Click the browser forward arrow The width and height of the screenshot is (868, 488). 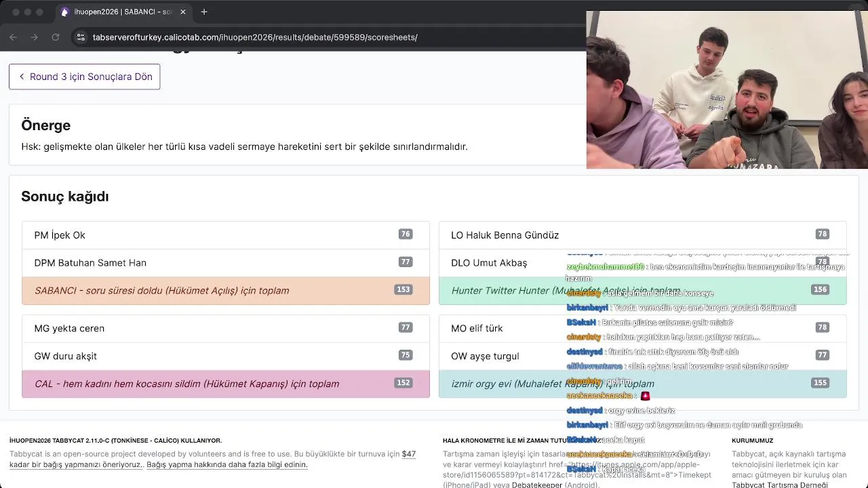[x=34, y=37]
